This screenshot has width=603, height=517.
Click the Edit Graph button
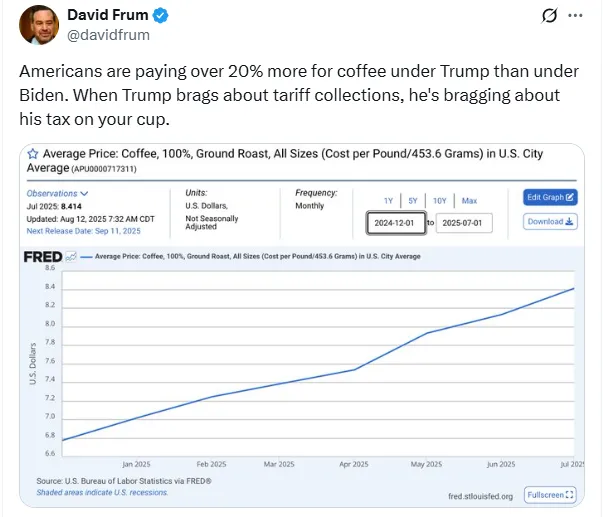pyautogui.click(x=550, y=197)
